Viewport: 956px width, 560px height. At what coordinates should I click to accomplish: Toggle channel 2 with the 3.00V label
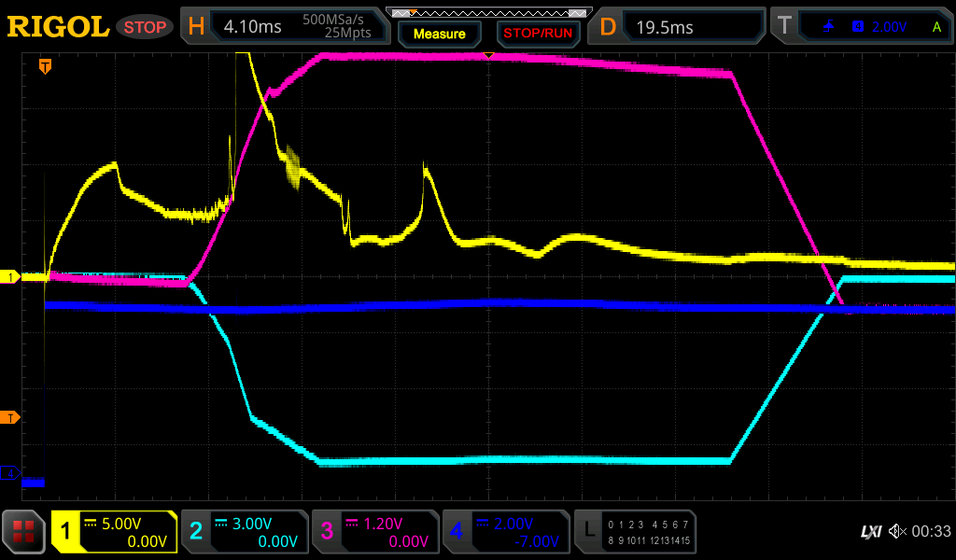[x=245, y=532]
